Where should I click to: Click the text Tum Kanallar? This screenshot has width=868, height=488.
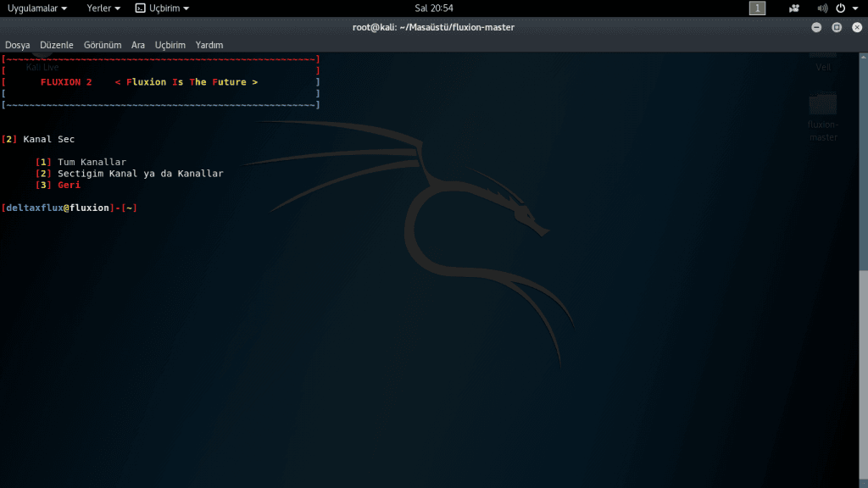92,162
